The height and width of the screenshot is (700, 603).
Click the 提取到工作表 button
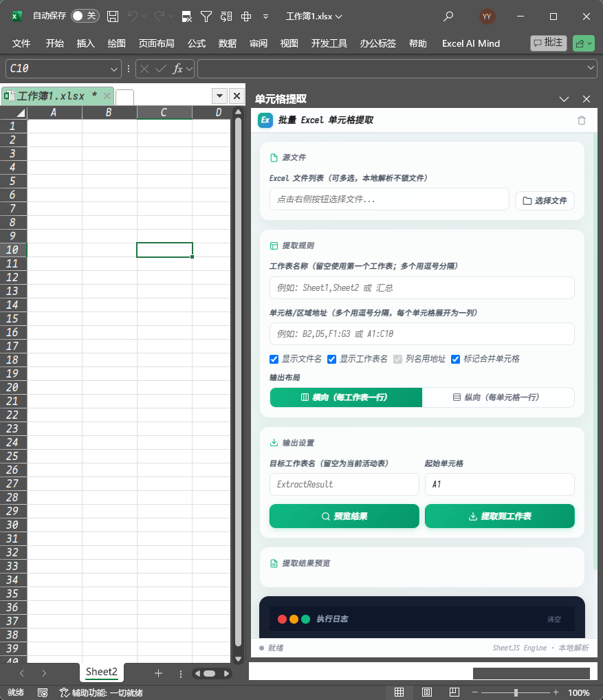[499, 516]
